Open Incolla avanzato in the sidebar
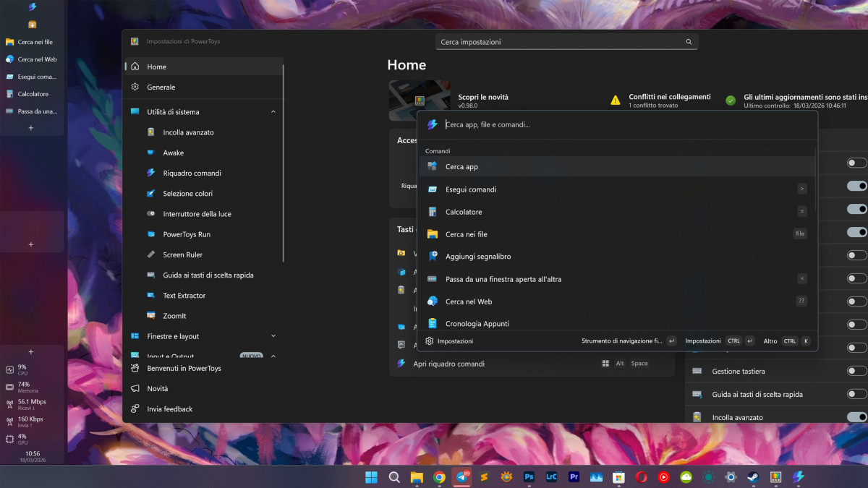 coord(188,132)
